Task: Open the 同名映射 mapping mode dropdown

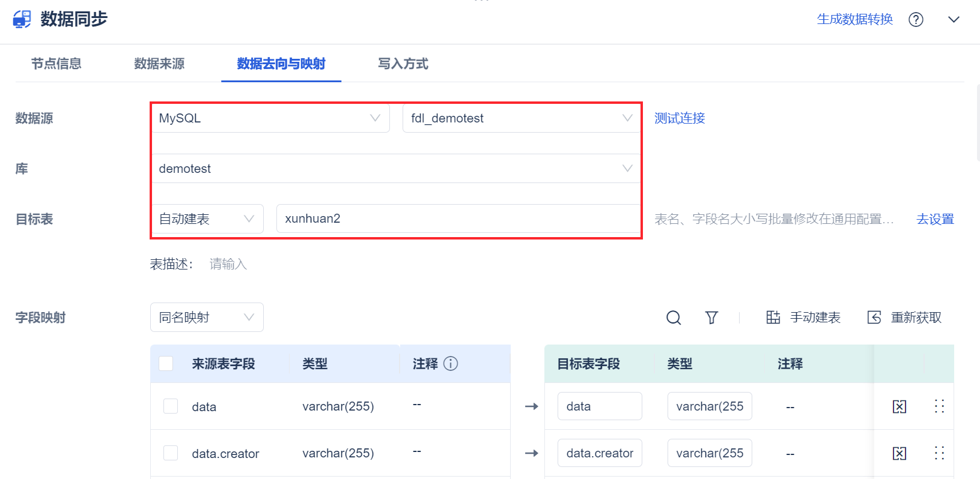Action: click(207, 318)
